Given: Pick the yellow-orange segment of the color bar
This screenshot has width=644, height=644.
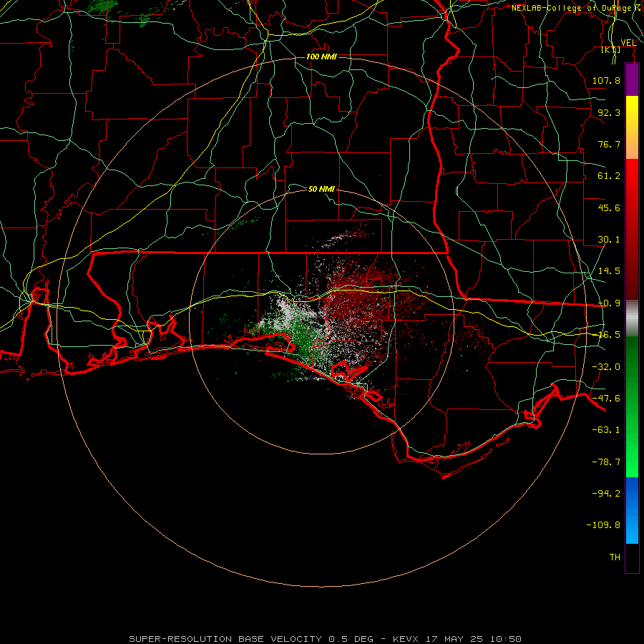Looking at the screenshot, I should [632, 127].
